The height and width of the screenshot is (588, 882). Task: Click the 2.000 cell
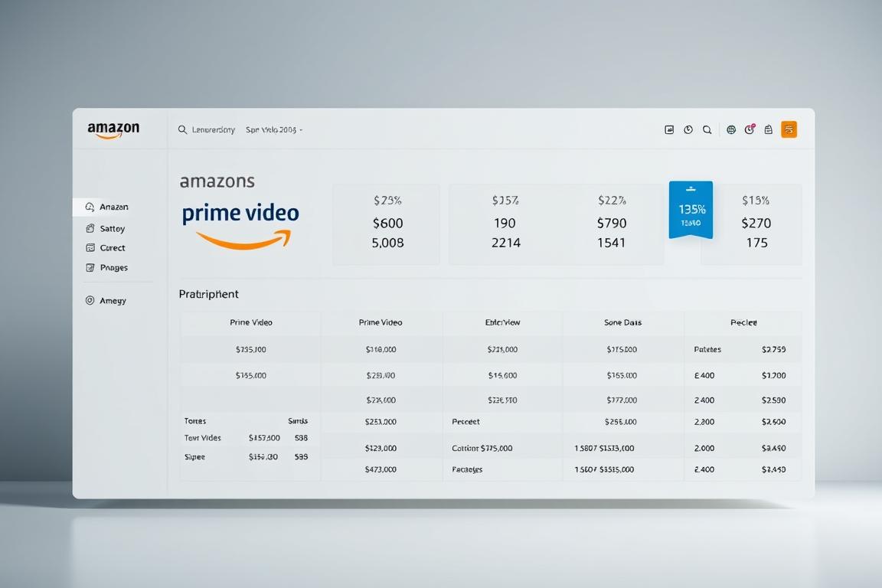704,449
